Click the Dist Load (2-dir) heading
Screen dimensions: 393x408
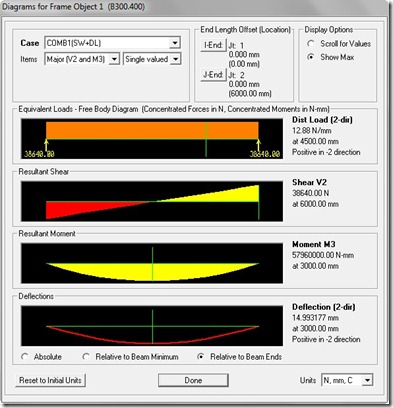322,120
